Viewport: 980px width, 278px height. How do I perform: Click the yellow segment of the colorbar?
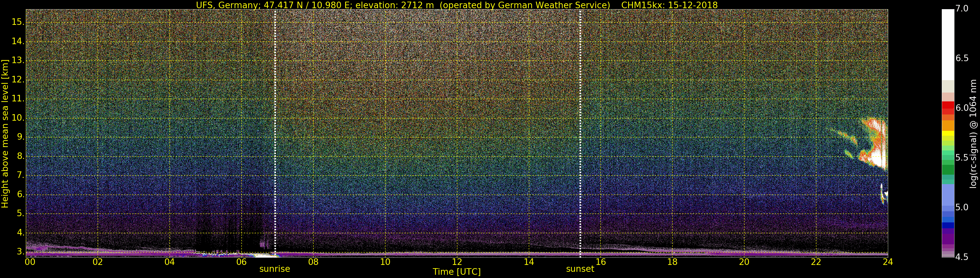click(947, 134)
